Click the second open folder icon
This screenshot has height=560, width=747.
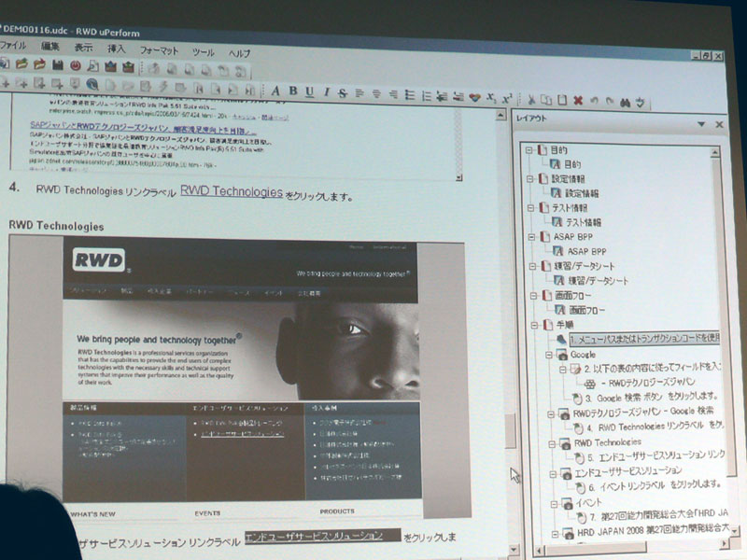coord(39,63)
